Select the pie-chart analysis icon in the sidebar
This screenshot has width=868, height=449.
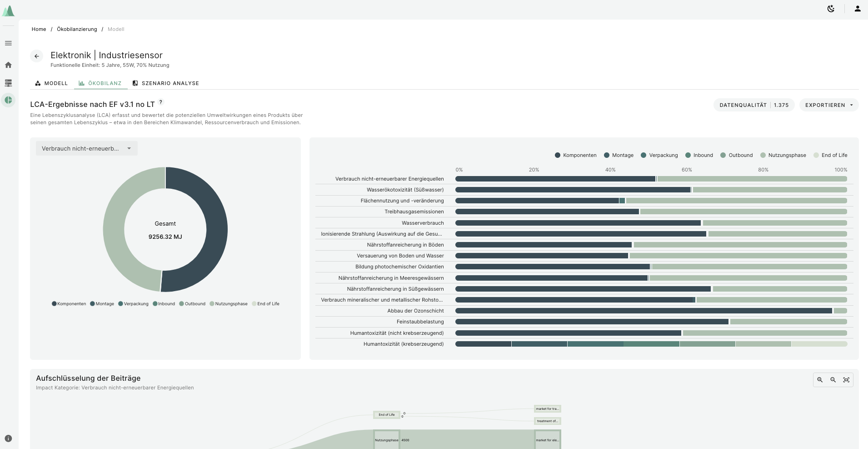(8, 100)
